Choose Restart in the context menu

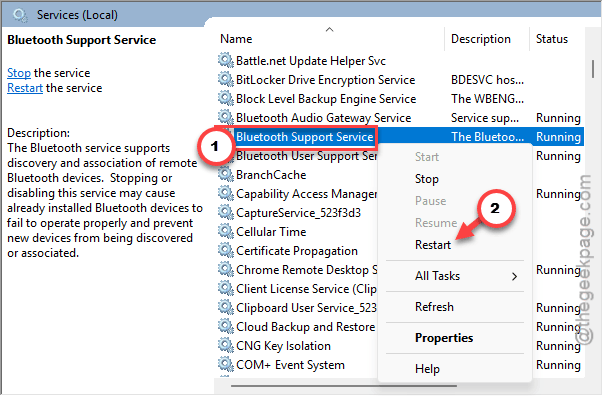(x=433, y=245)
